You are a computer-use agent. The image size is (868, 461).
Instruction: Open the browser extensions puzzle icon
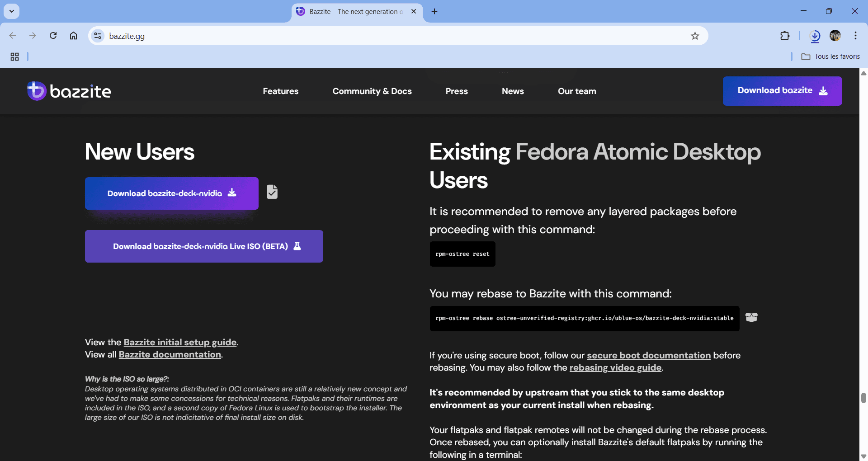[785, 36]
